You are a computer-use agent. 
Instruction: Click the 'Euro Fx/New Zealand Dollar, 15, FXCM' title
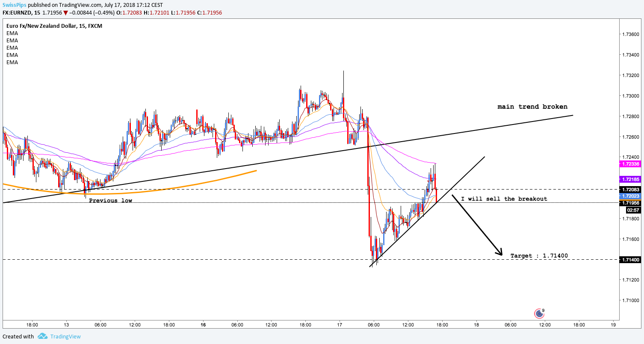click(54, 26)
